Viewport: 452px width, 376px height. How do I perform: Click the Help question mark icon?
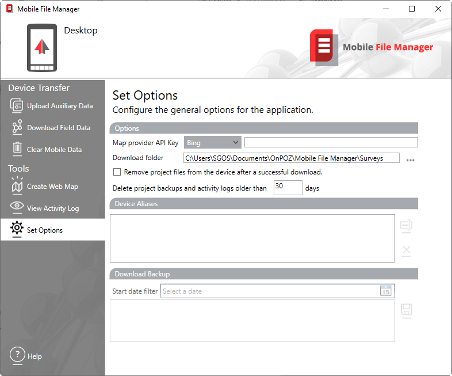[x=17, y=355]
